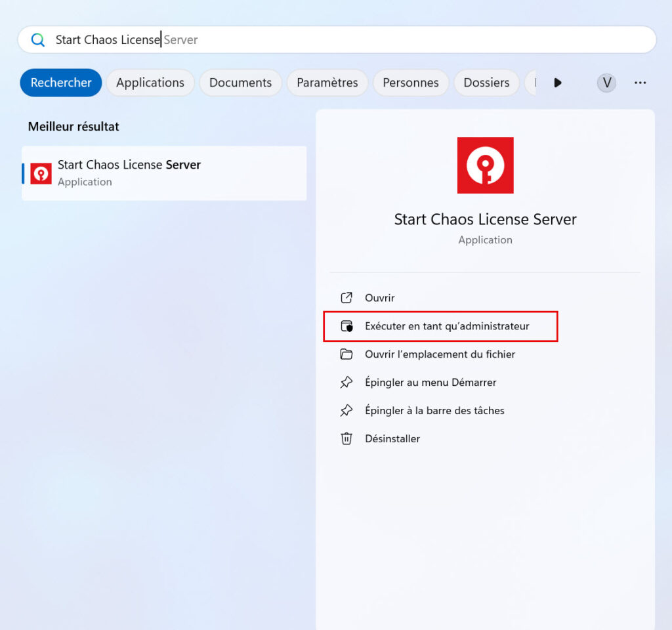Select the Personnes filter tab
Screen dimensions: 672x630
click(x=411, y=83)
